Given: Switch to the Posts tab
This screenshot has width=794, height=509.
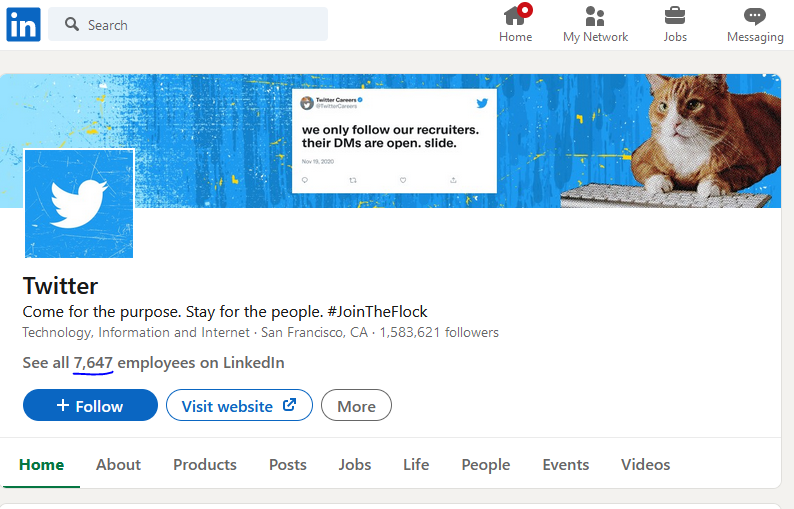Looking at the screenshot, I should (288, 464).
